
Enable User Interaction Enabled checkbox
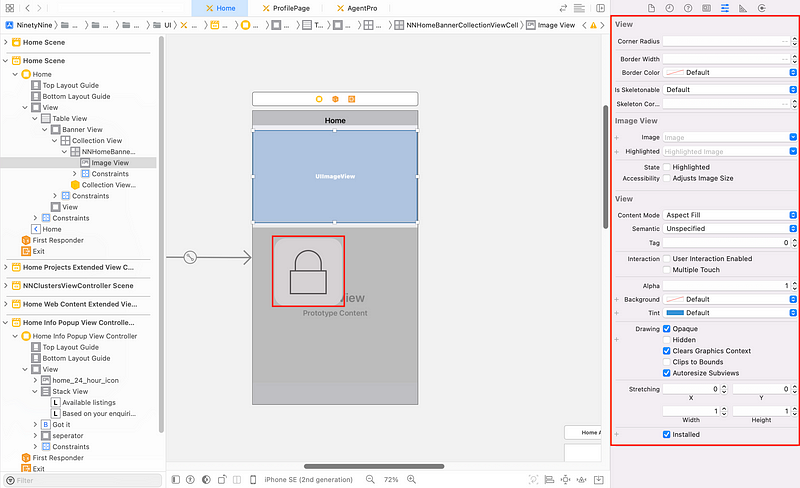coord(667,259)
